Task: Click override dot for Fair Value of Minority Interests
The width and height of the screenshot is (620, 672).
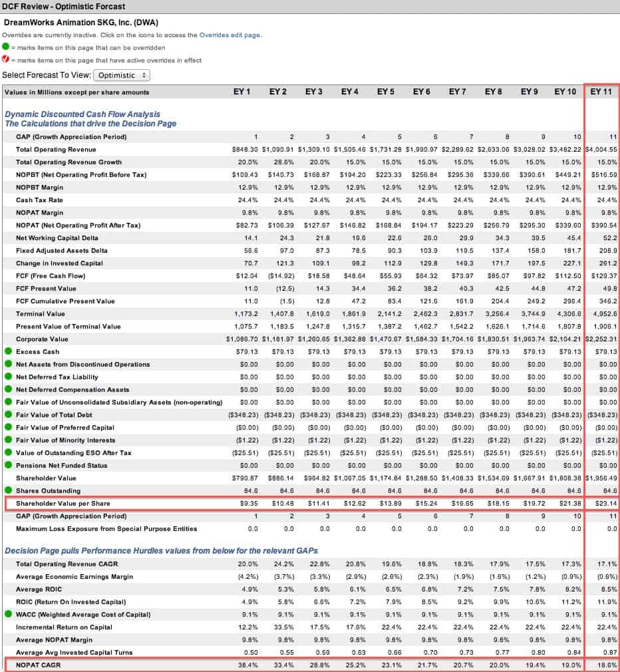Action: pos(8,440)
